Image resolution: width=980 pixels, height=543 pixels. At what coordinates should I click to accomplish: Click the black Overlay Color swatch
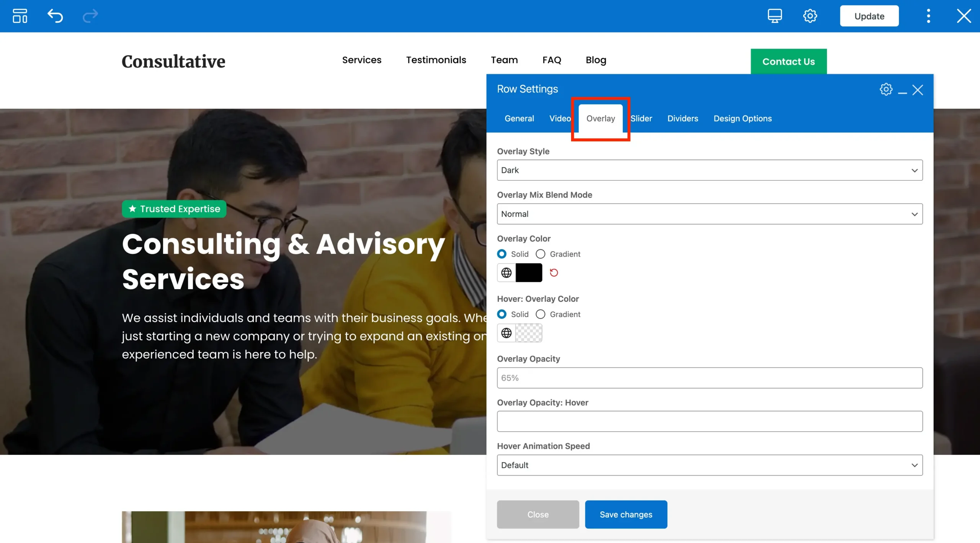pyautogui.click(x=529, y=273)
